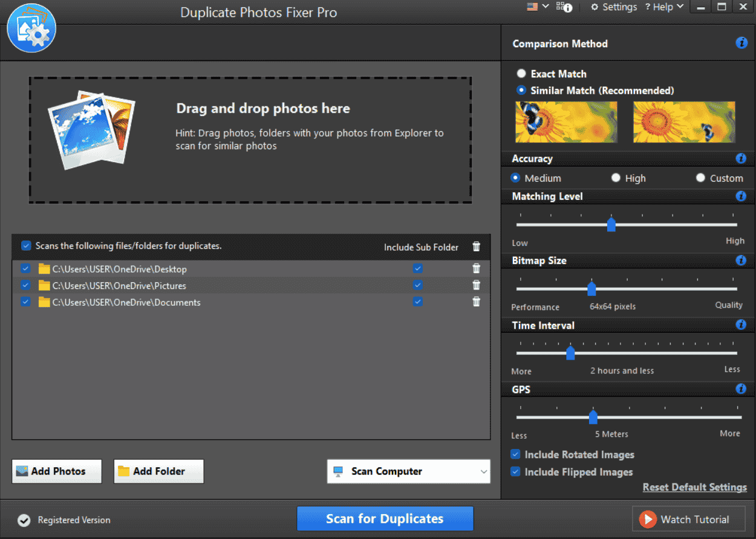
Task: Select the Exact Match radio button
Action: (x=521, y=74)
